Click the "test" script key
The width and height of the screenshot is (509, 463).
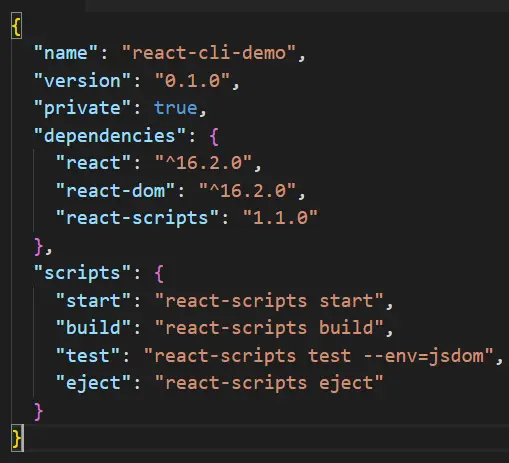tap(88, 355)
